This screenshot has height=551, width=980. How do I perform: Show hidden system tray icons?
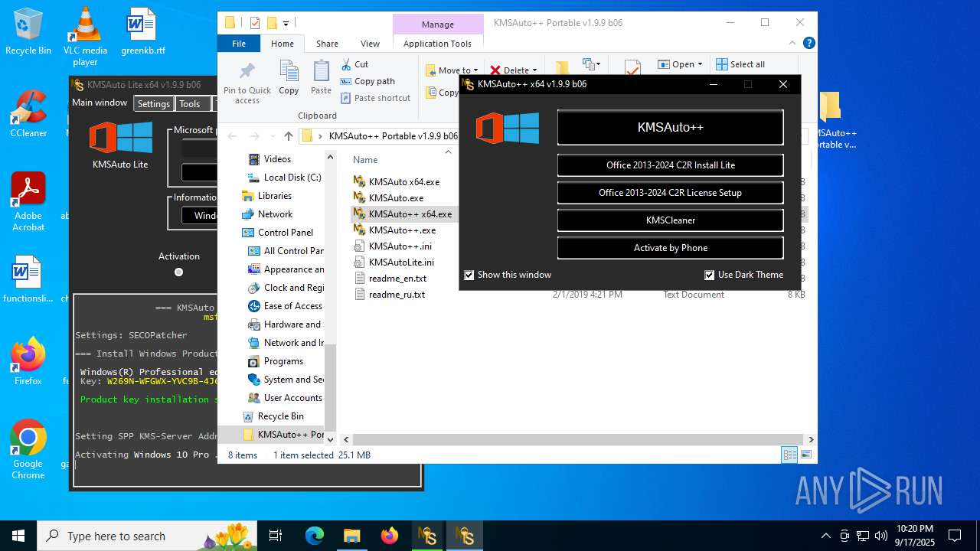pos(825,536)
